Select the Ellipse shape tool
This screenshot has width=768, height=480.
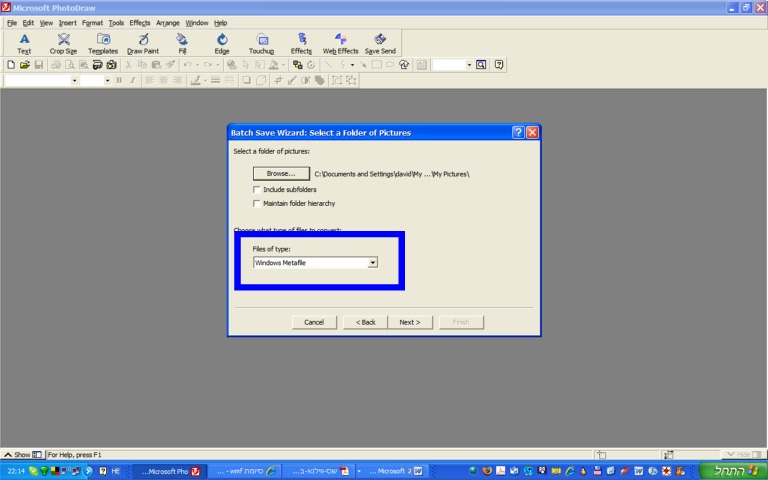(390, 65)
